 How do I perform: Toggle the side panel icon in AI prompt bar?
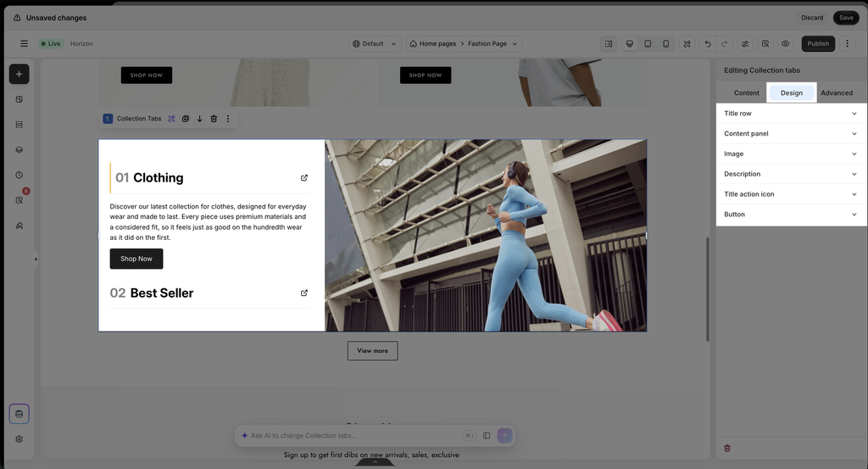coord(487,436)
